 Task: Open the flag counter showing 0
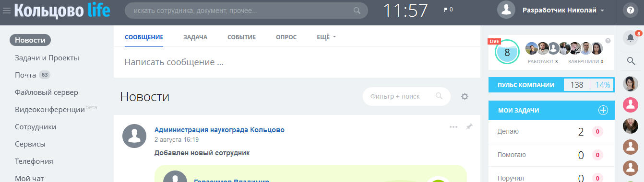[x=448, y=10]
